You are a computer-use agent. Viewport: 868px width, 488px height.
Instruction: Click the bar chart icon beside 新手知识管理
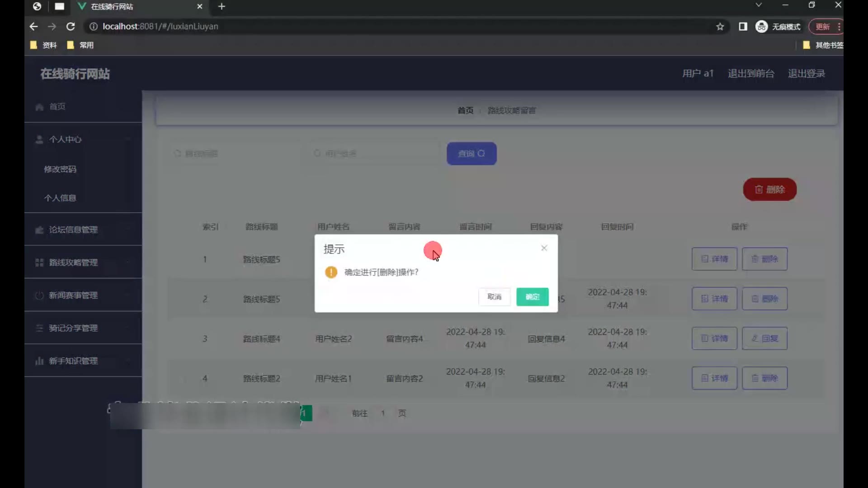(x=39, y=361)
